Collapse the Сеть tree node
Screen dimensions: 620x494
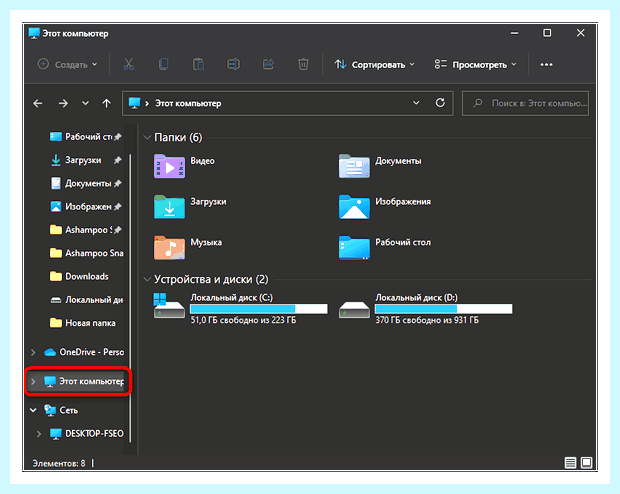point(33,410)
